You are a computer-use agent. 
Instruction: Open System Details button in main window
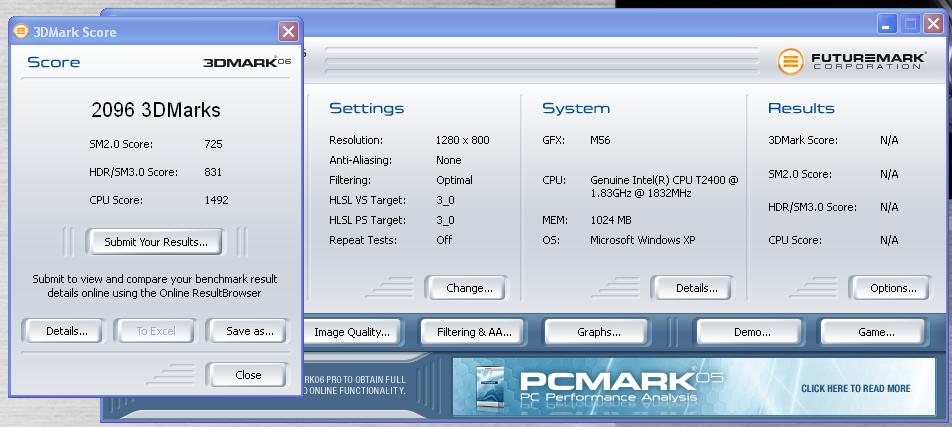coord(693,288)
